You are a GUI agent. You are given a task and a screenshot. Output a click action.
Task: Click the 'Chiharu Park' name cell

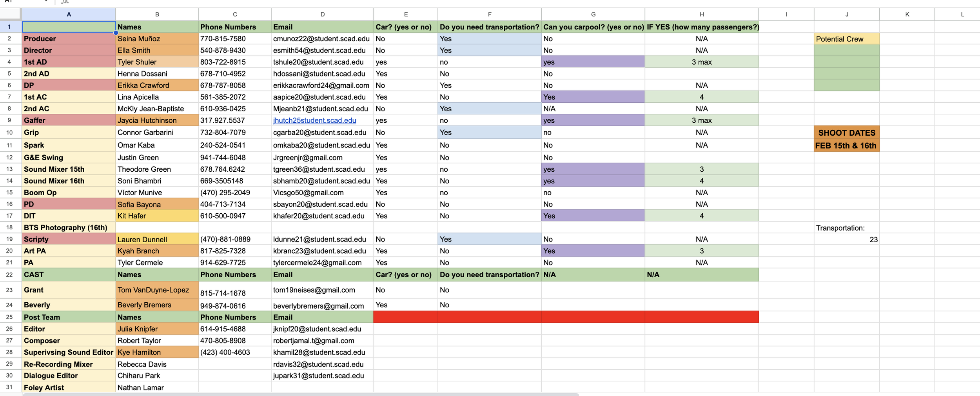point(157,376)
